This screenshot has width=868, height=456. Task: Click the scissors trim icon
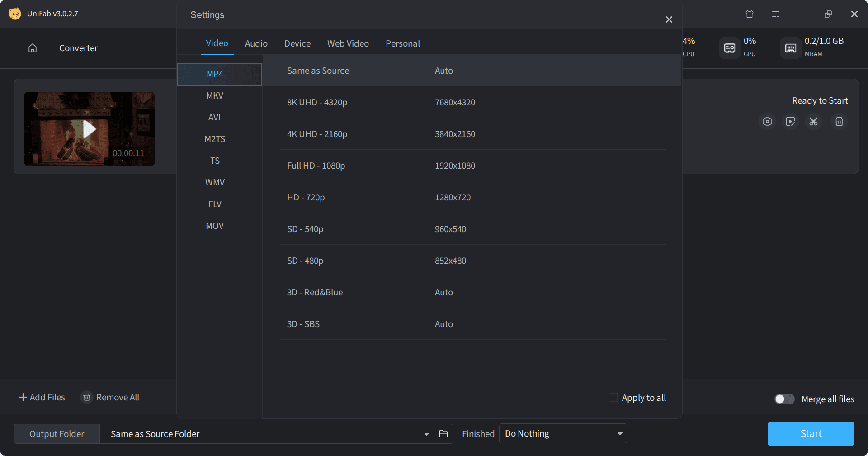click(x=813, y=122)
